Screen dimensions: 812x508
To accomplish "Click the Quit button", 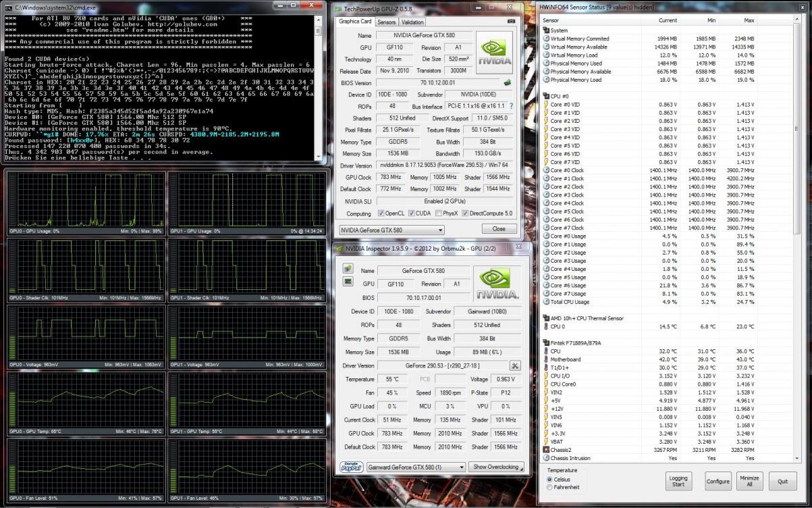I will coord(782,481).
